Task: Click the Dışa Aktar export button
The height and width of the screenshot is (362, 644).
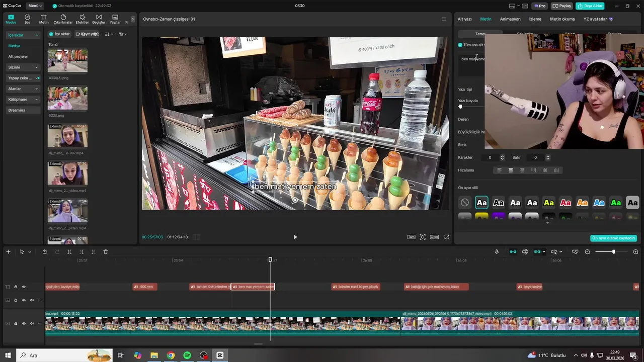Action: point(591,6)
